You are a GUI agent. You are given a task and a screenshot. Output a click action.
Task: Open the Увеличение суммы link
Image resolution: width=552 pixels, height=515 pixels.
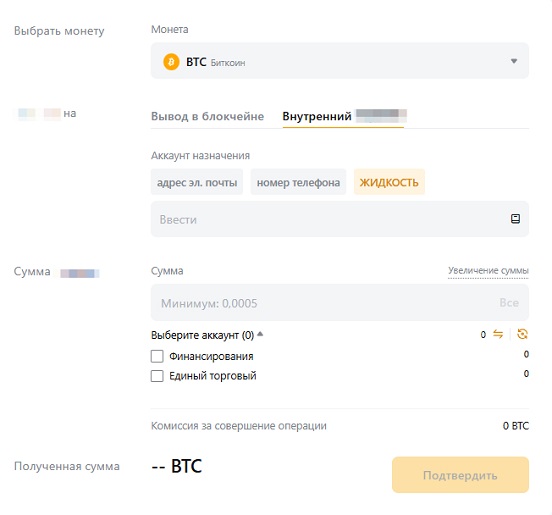pos(488,271)
